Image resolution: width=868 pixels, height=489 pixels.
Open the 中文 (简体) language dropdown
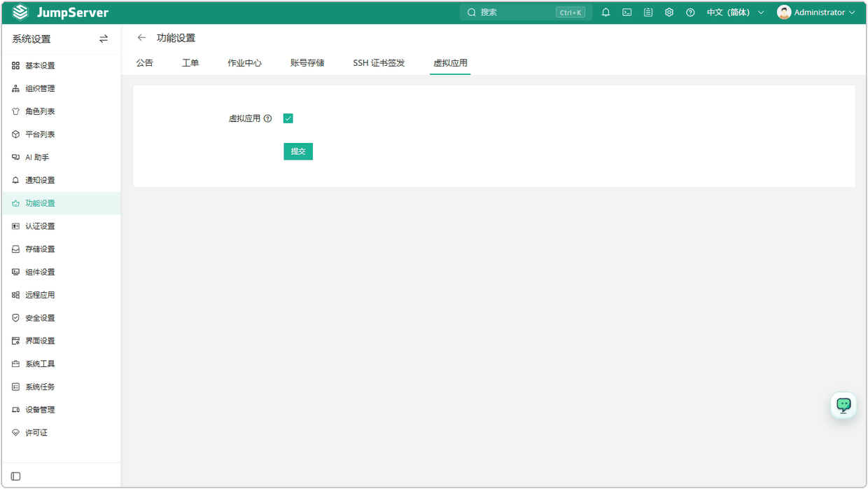coord(735,13)
